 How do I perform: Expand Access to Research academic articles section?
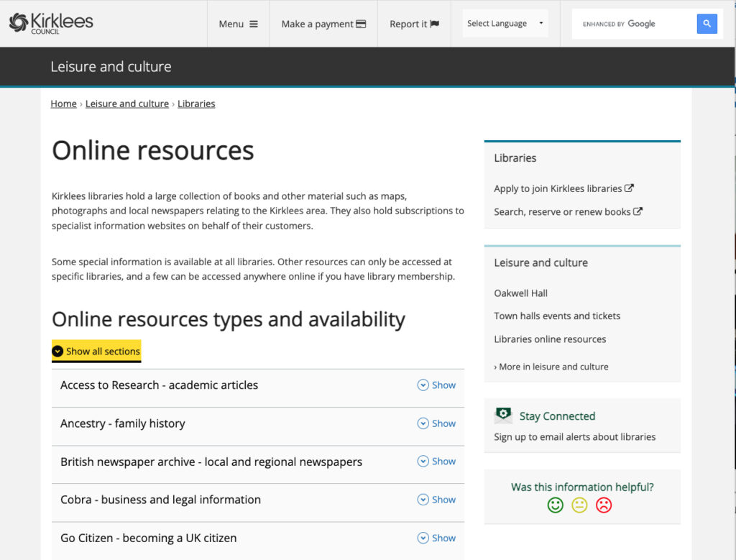(x=436, y=385)
